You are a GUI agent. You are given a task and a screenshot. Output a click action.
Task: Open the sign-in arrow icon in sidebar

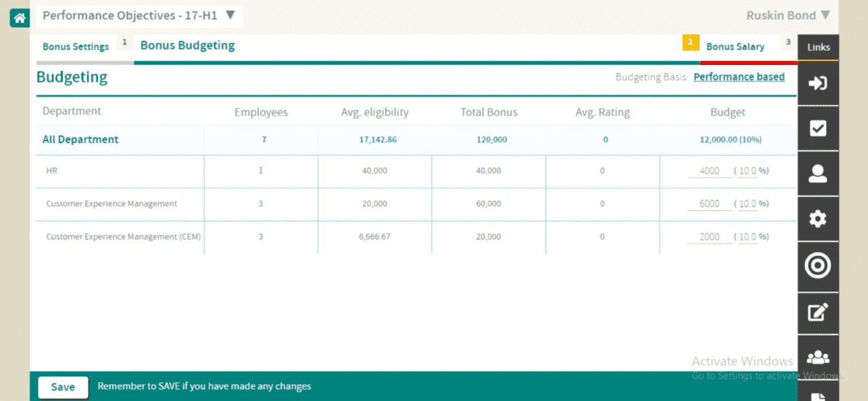point(818,83)
